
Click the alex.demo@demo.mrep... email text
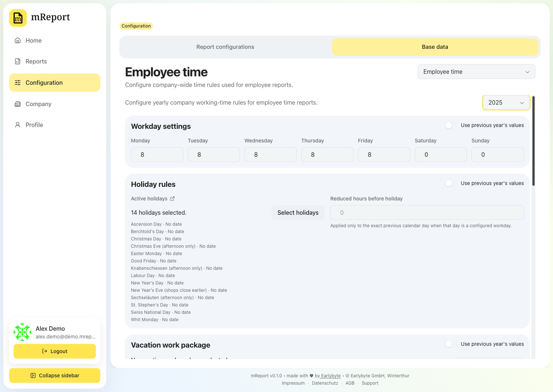point(65,337)
